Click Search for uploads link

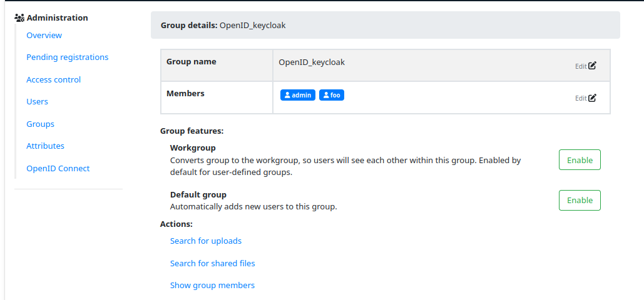click(206, 241)
